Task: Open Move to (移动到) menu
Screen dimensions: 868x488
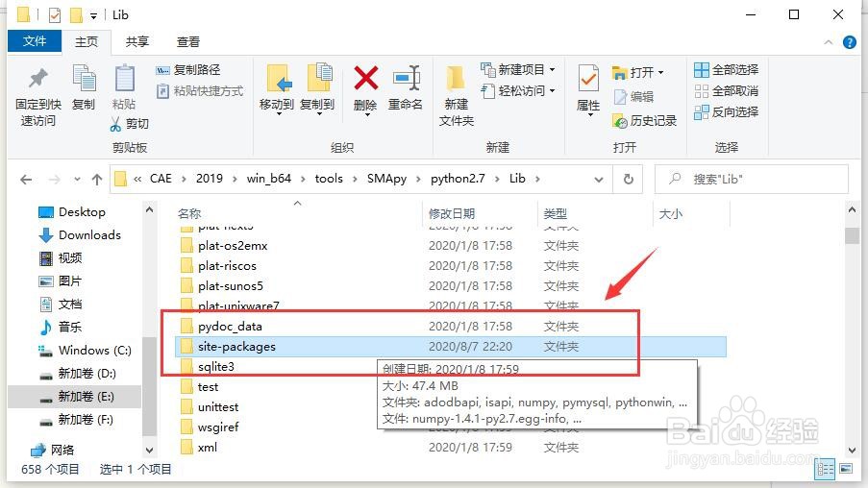Action: click(x=276, y=88)
